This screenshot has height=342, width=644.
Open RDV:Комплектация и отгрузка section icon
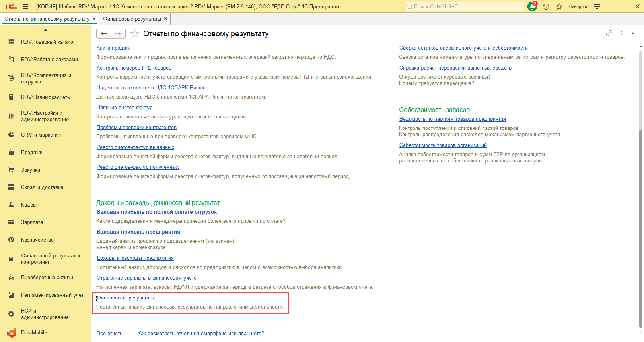pos(11,79)
